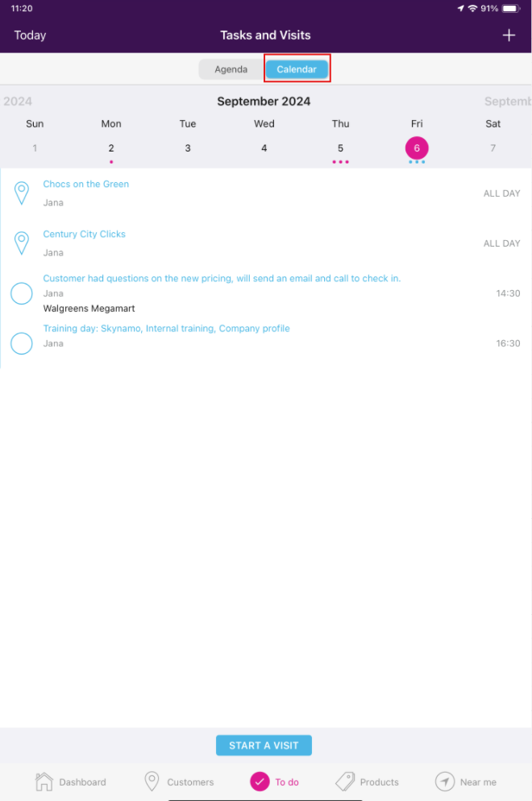Check off the Training day task circle

(22, 343)
